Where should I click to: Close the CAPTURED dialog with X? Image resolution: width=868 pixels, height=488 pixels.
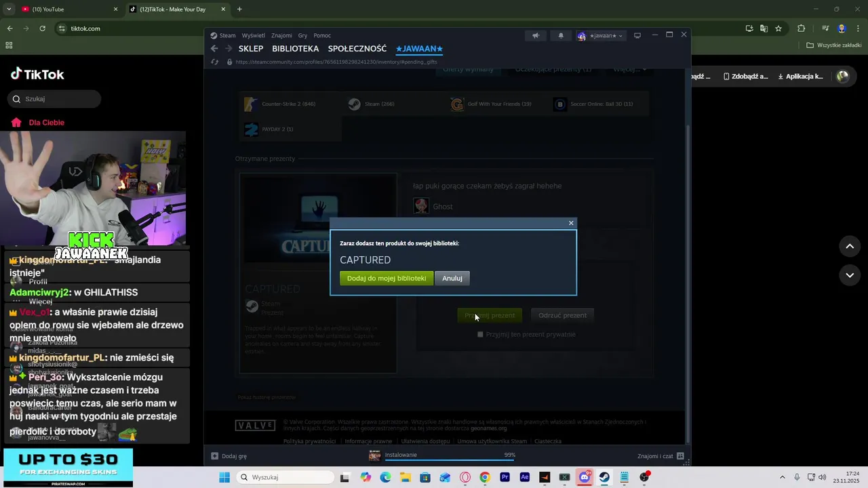571,223
